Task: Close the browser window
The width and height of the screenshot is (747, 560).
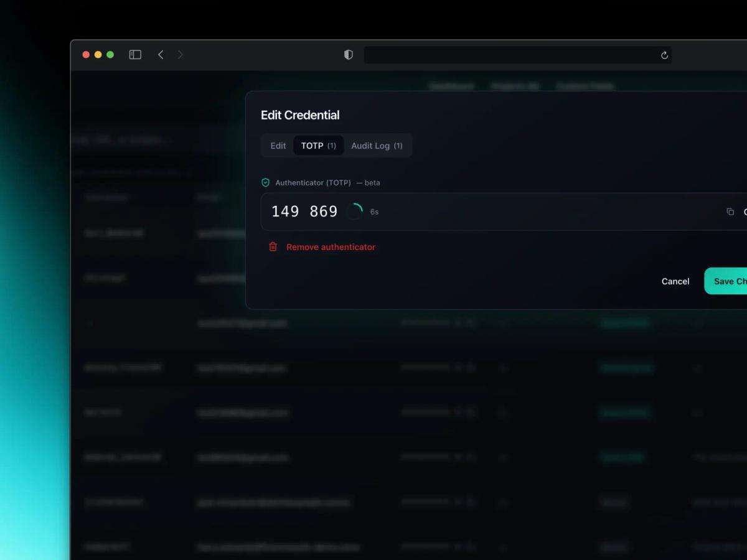Action: click(x=86, y=55)
